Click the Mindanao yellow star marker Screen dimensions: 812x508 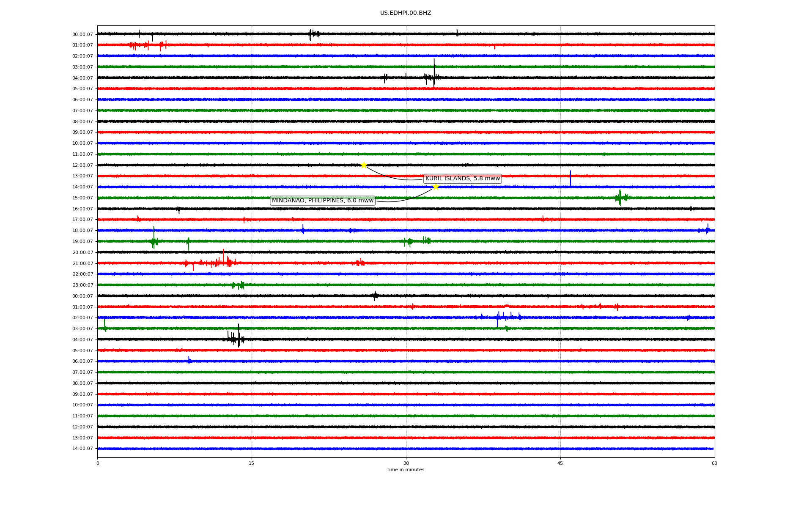(x=436, y=187)
